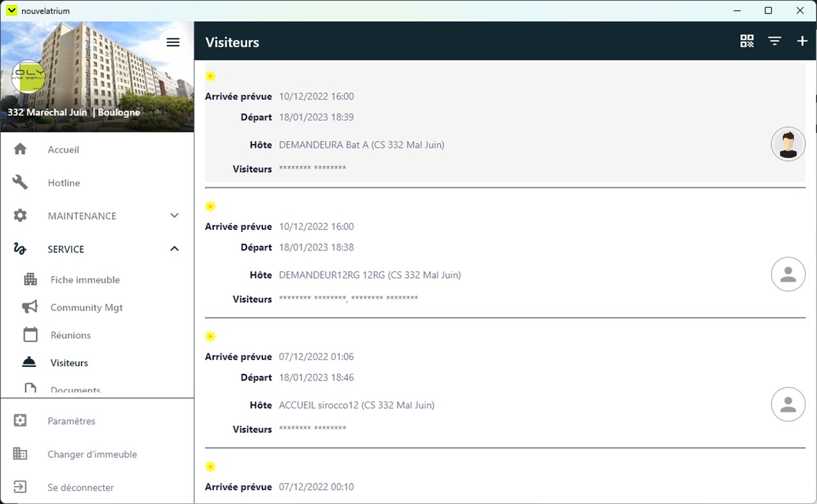Click Se déconnecter to log out
This screenshot has height=504, width=817.
pos(81,487)
